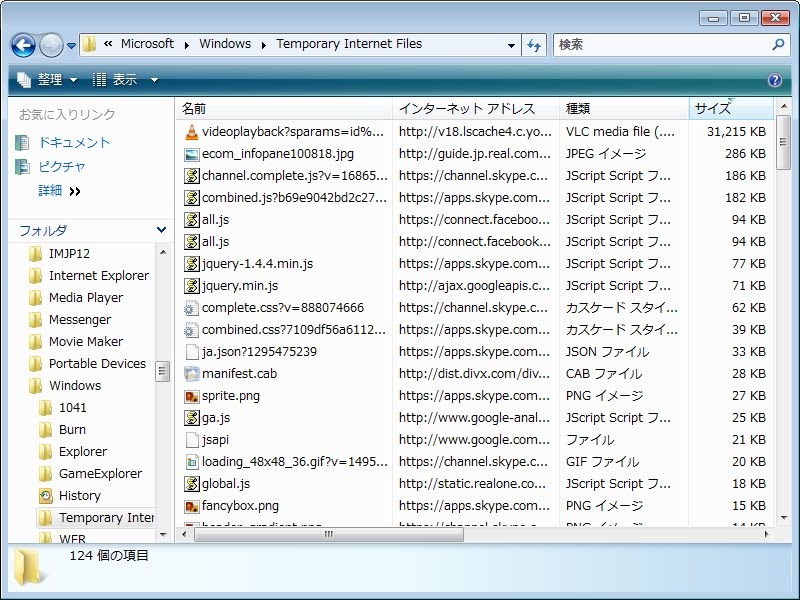Select the Microsoft breadcrumb segment
800x600 pixels.
pyautogui.click(x=147, y=44)
